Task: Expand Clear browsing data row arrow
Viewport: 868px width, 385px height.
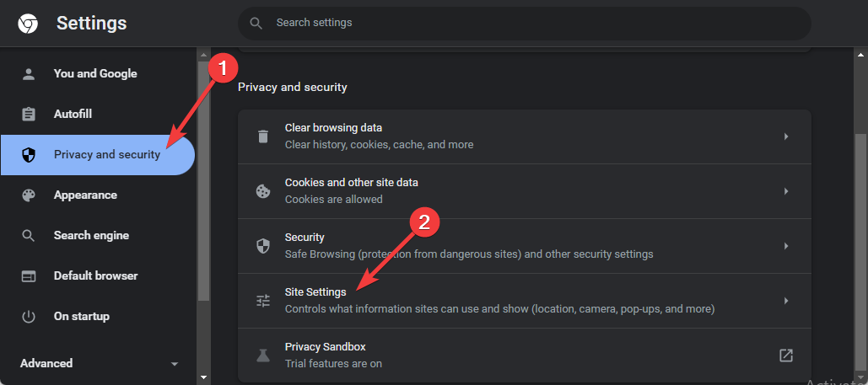Action: click(x=786, y=136)
